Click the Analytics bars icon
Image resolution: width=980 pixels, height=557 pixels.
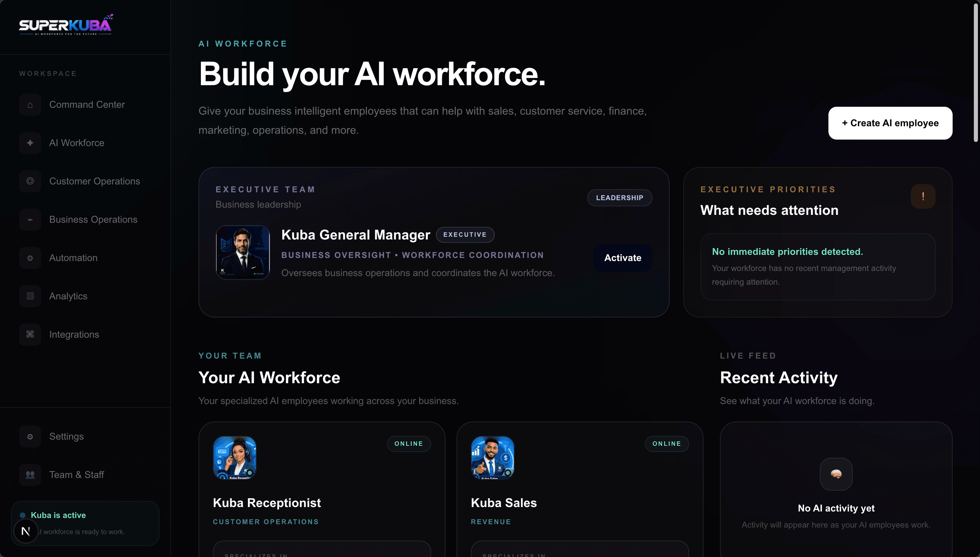click(30, 296)
